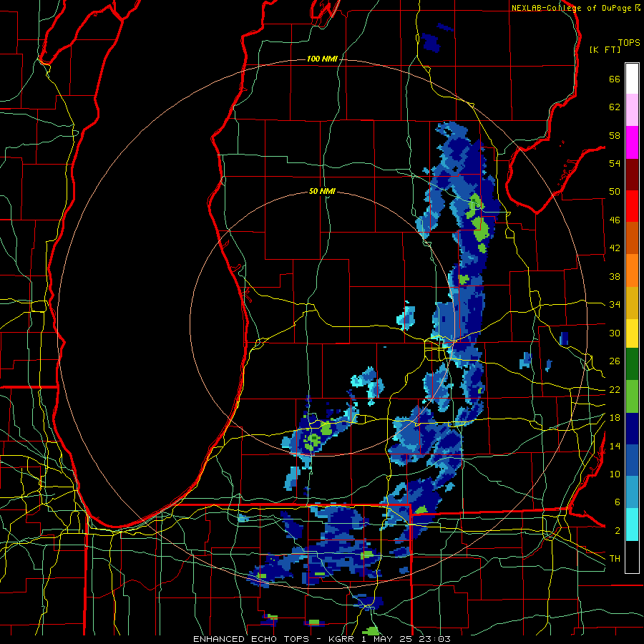Click the medium blue 18 kft legend swatch
Viewport: 644px width, 644px height.
click(632, 460)
